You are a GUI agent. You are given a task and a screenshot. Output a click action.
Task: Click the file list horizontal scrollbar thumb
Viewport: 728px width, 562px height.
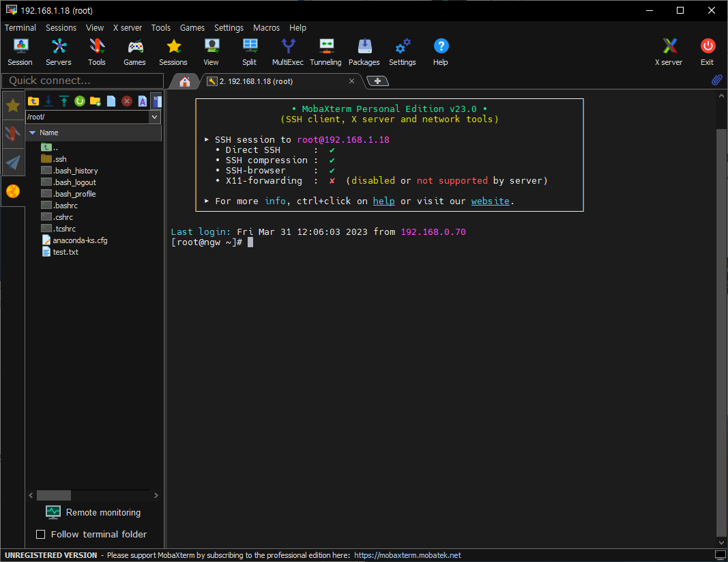(x=54, y=495)
